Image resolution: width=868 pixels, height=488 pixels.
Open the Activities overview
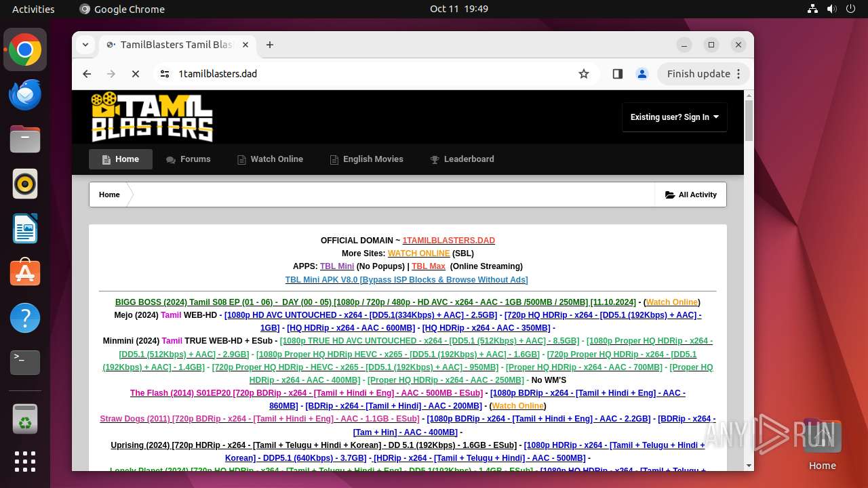tap(33, 9)
